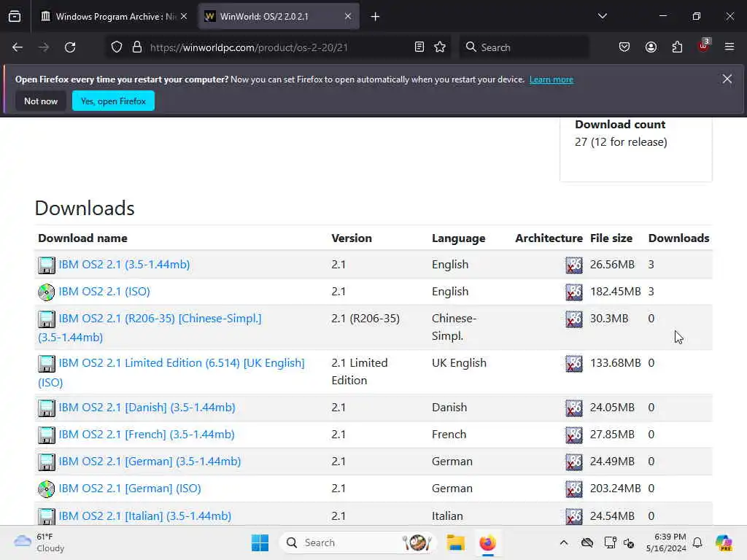Open Firefox application hamburger menu
The image size is (747, 560).
pyautogui.click(x=729, y=47)
